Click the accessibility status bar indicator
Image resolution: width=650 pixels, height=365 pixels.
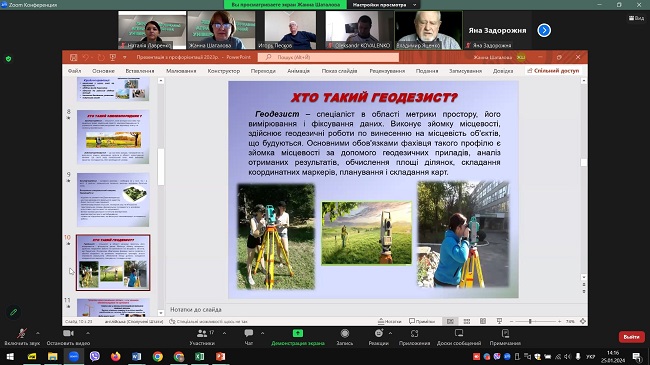tap(209, 321)
